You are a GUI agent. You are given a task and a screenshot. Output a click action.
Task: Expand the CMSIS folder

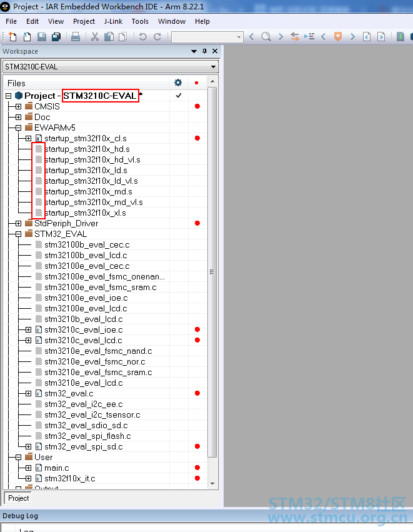click(x=18, y=106)
